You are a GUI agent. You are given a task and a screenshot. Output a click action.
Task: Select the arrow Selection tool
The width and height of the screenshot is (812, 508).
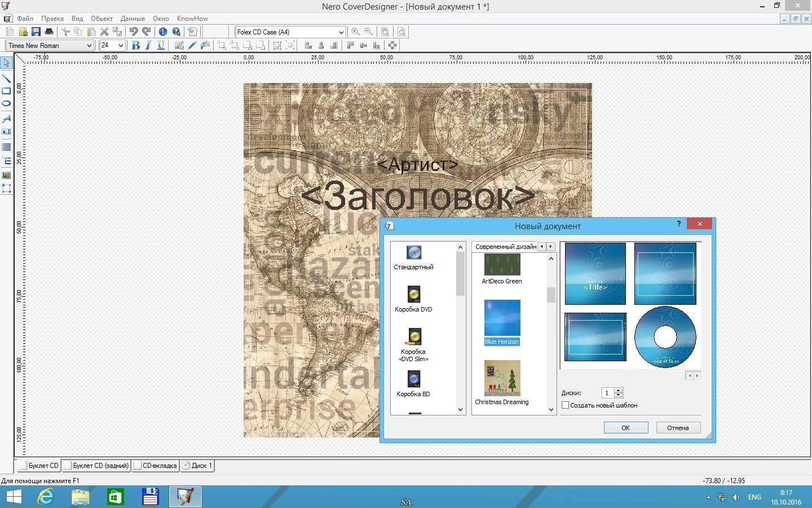point(6,63)
